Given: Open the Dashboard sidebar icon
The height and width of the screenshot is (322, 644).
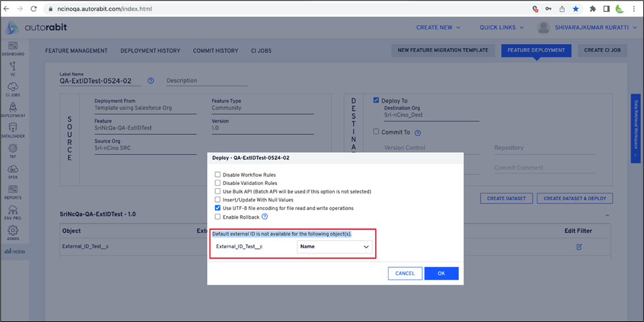Looking at the screenshot, I should 13,46.
